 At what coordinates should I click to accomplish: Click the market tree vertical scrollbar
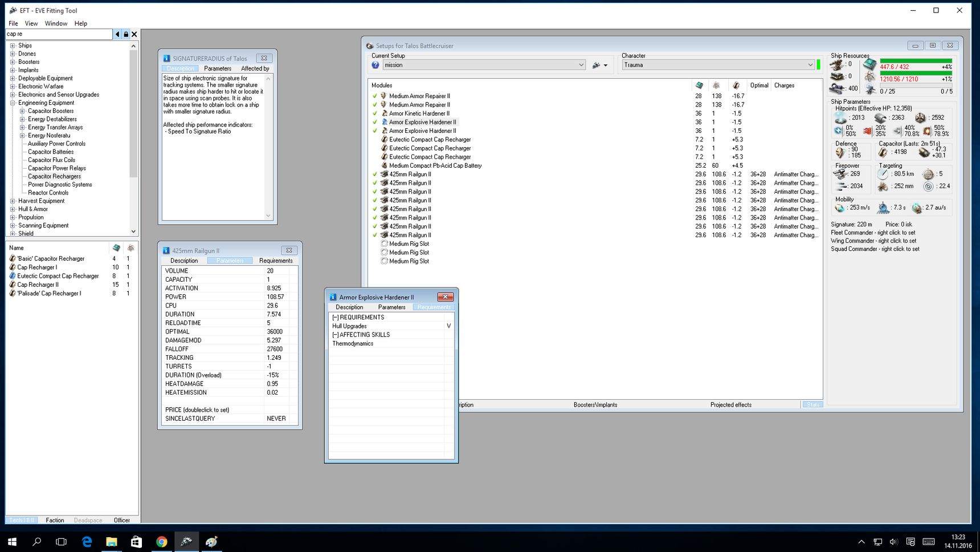(x=133, y=139)
